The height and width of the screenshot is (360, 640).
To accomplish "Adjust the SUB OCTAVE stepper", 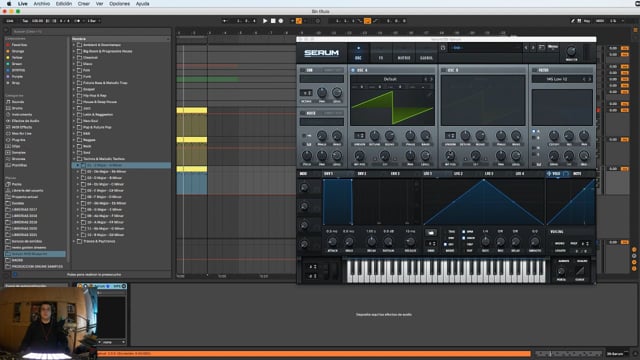I will pyautogui.click(x=306, y=93).
